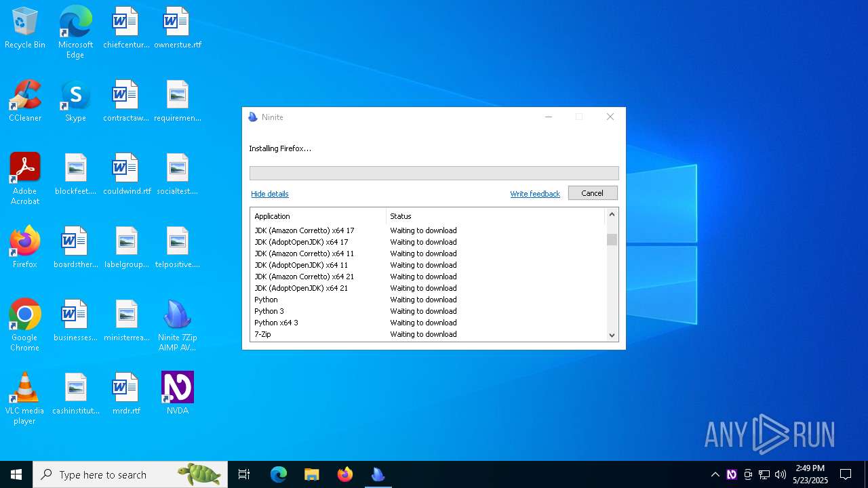Select the ownerstue.rtf file icon
This screenshot has height=488, width=868.
pos(178,28)
